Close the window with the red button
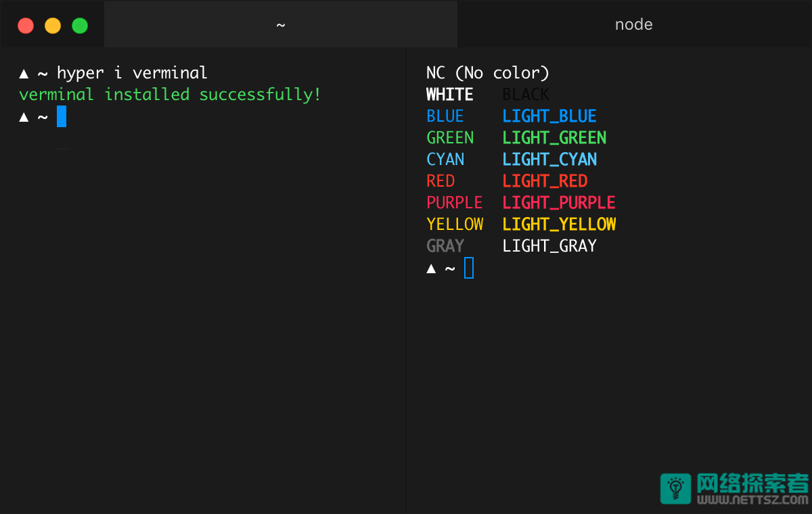The height and width of the screenshot is (514, 812). click(26, 26)
